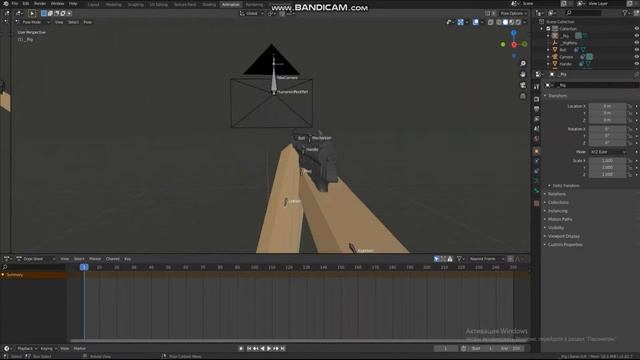Toggle visibility of Collection in outliner
The image size is (640, 360).
click(x=636, y=29)
